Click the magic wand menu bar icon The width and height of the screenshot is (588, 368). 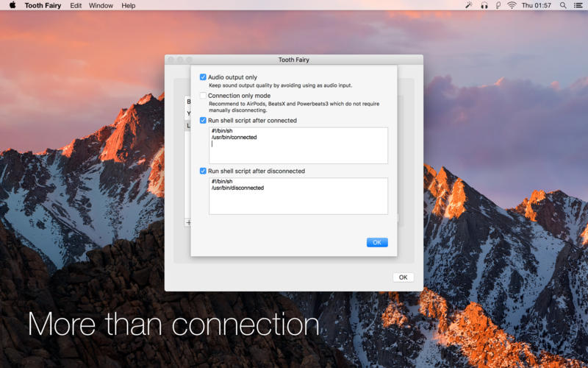click(x=468, y=5)
